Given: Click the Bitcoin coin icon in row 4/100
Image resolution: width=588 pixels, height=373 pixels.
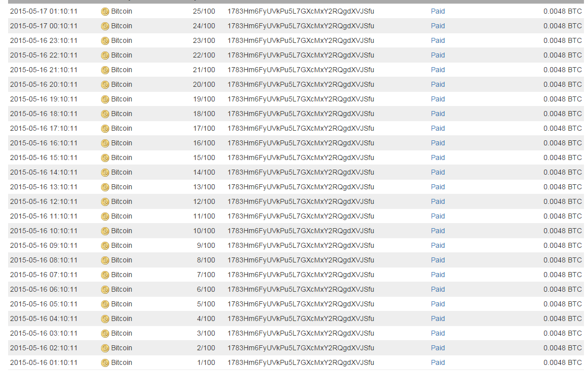Looking at the screenshot, I should (105, 319).
